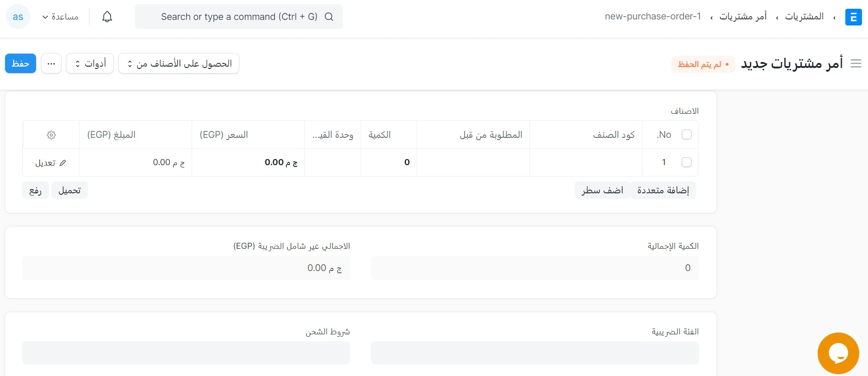
Task: Click the 'as' user avatar
Action: 18,17
